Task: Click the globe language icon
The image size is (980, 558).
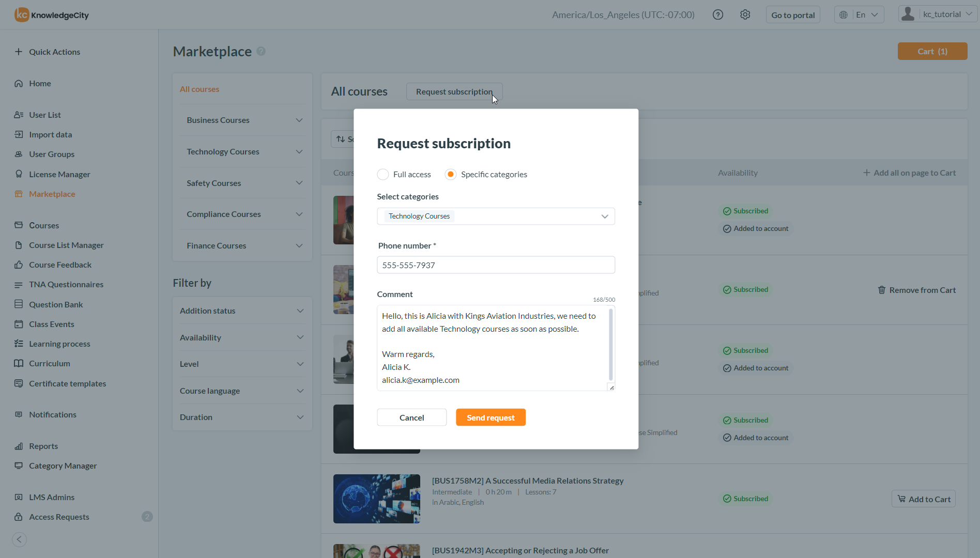Action: (844, 15)
